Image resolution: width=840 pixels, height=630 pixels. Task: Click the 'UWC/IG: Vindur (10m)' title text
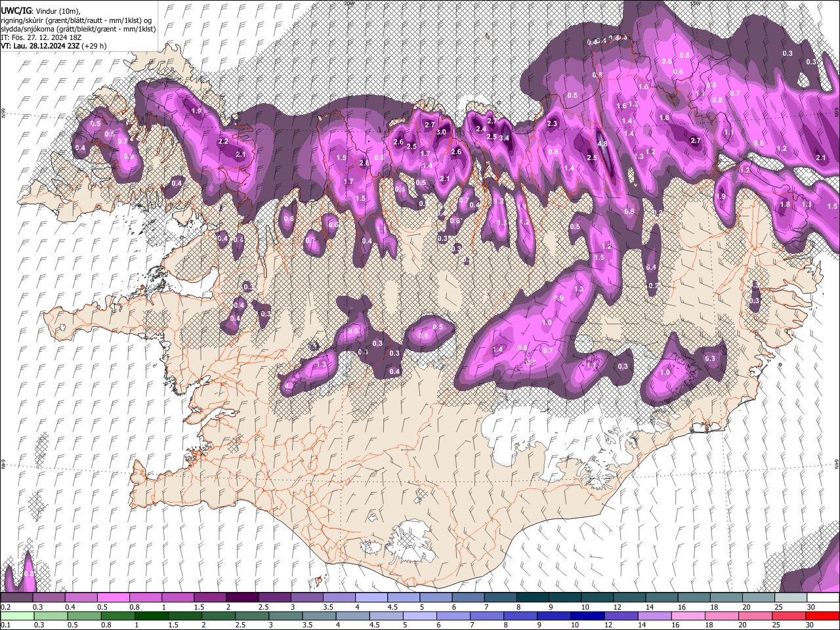pyautogui.click(x=41, y=11)
